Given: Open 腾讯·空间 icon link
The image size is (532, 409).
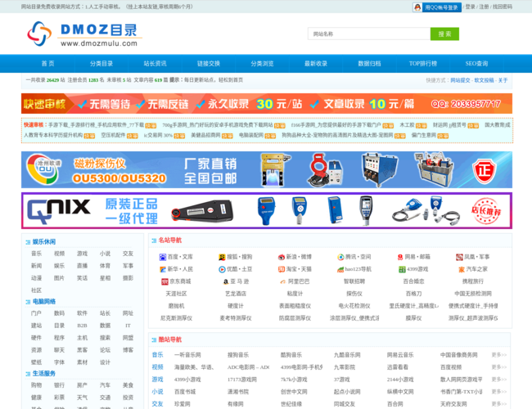Looking at the screenshot, I should coord(340,257).
